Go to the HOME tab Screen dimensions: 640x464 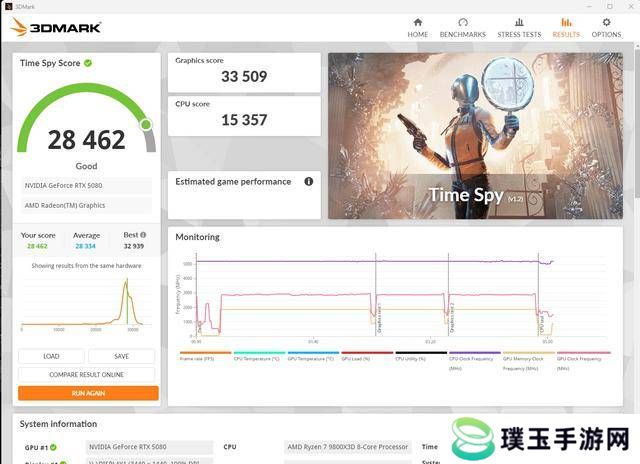click(418, 28)
